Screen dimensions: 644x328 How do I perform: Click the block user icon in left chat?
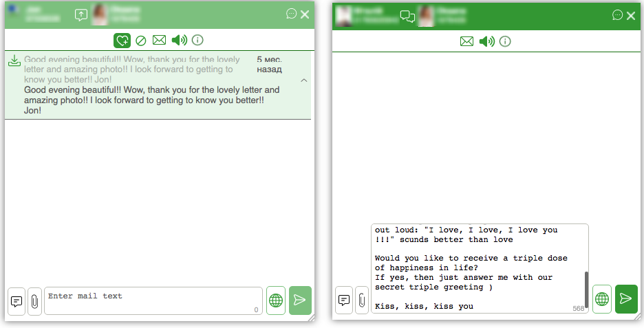[141, 41]
